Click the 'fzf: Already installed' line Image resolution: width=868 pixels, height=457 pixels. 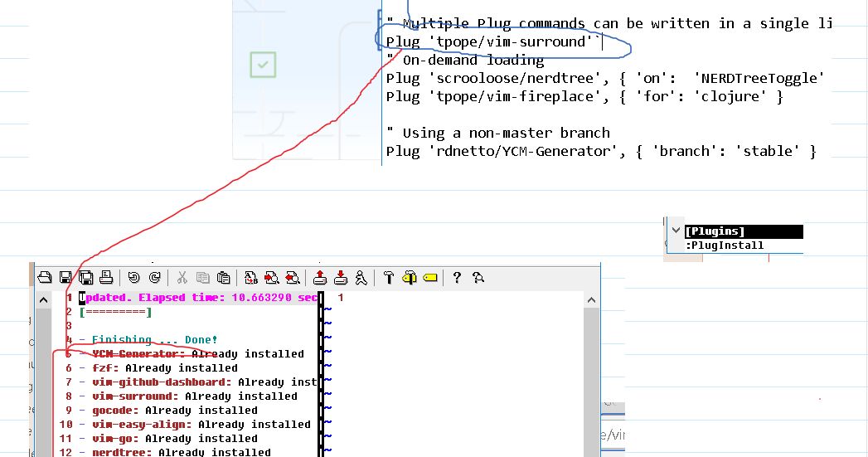coord(158,367)
